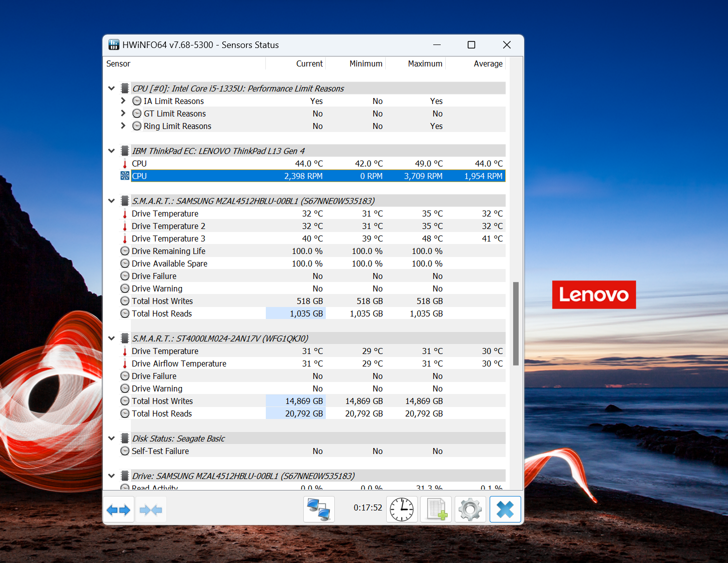Click the blue X exit icon
This screenshot has width=728, height=563.
tap(505, 509)
